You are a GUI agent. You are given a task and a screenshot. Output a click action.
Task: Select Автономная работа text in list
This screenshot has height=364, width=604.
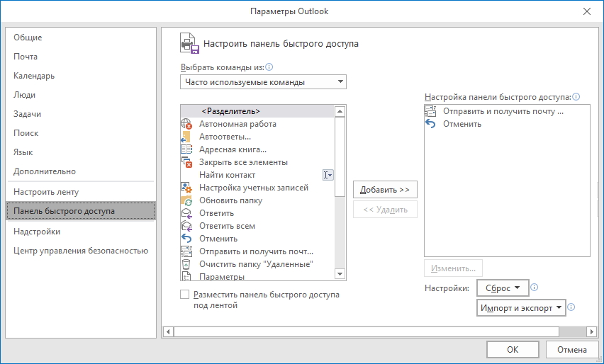tap(237, 124)
